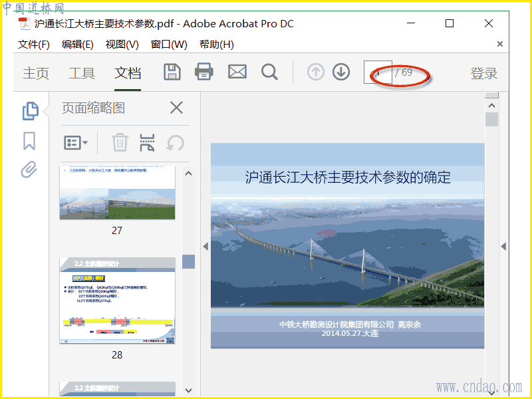This screenshot has width=532, height=399.
Task: Open the bookmarks panel icon
Action: 29,141
